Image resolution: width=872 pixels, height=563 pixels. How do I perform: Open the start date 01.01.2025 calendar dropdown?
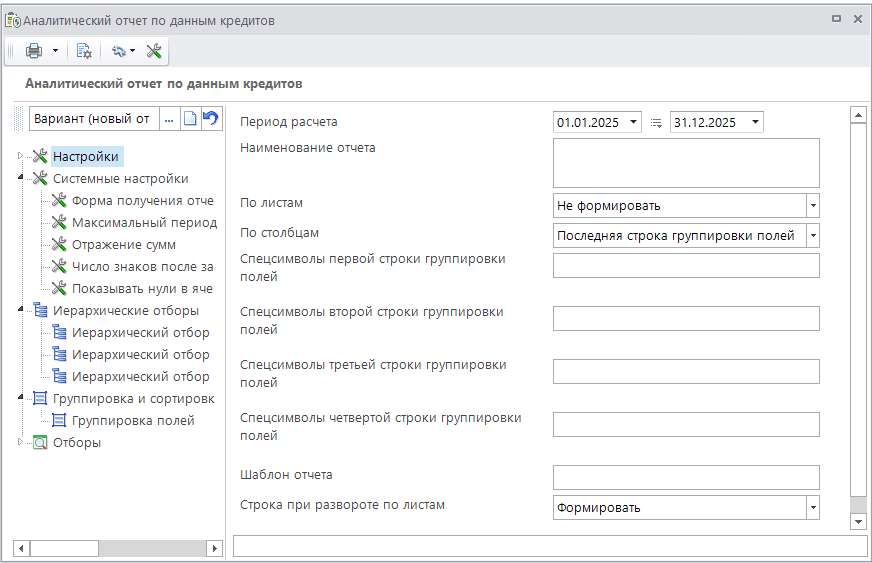tap(633, 123)
